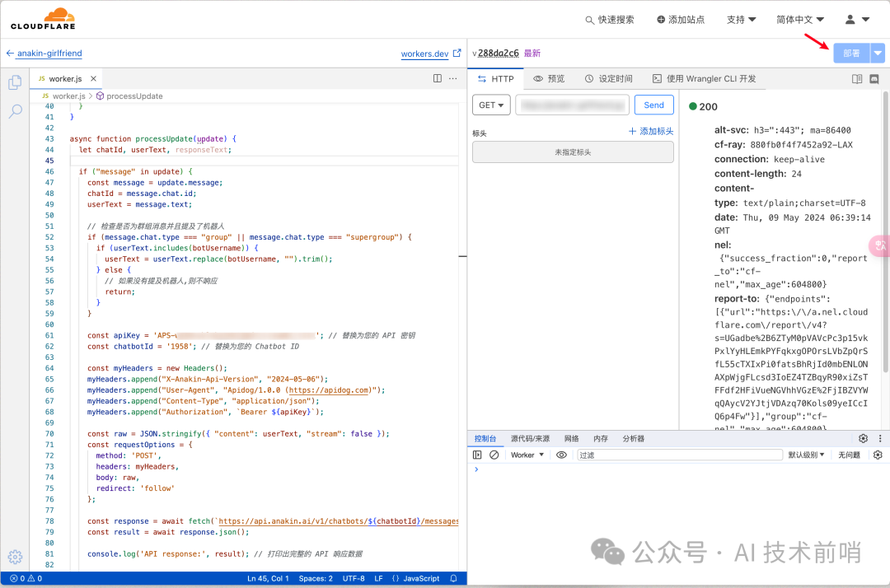Click Spaces: 2 indentation setting
890x588 pixels.
point(316,578)
